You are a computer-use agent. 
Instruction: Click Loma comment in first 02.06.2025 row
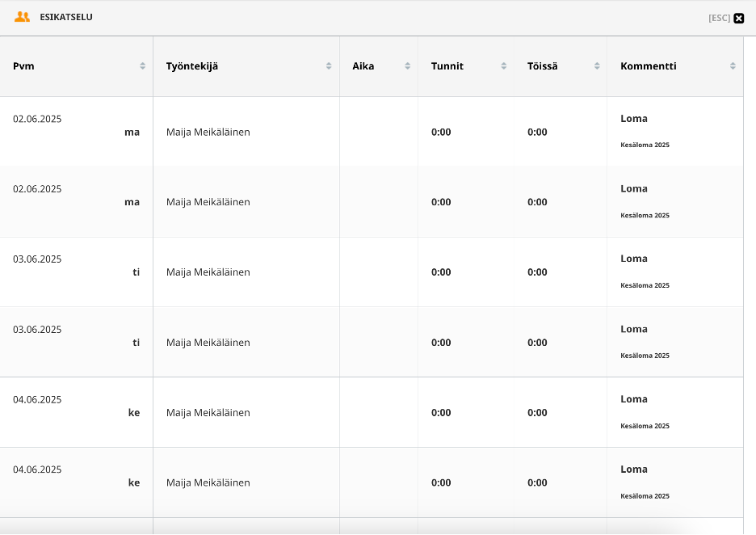tap(634, 119)
